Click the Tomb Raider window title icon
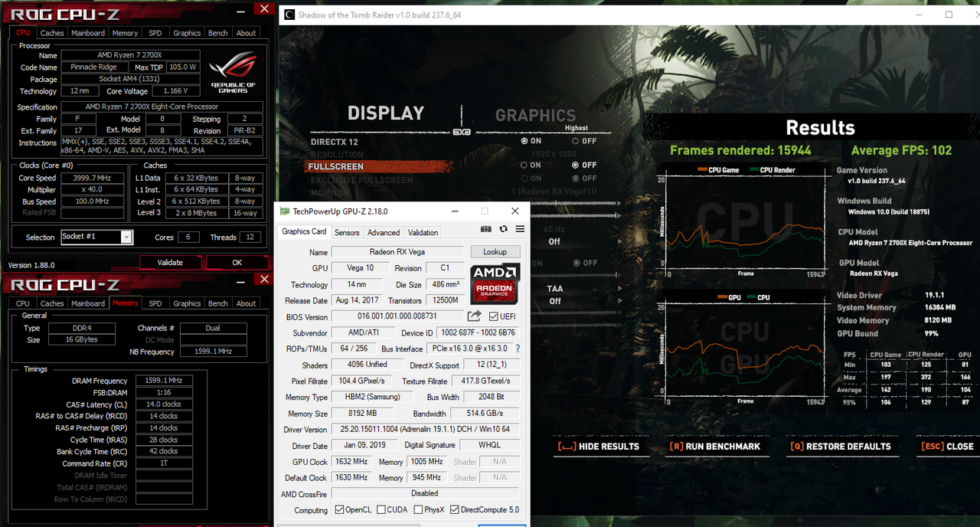 [288, 15]
